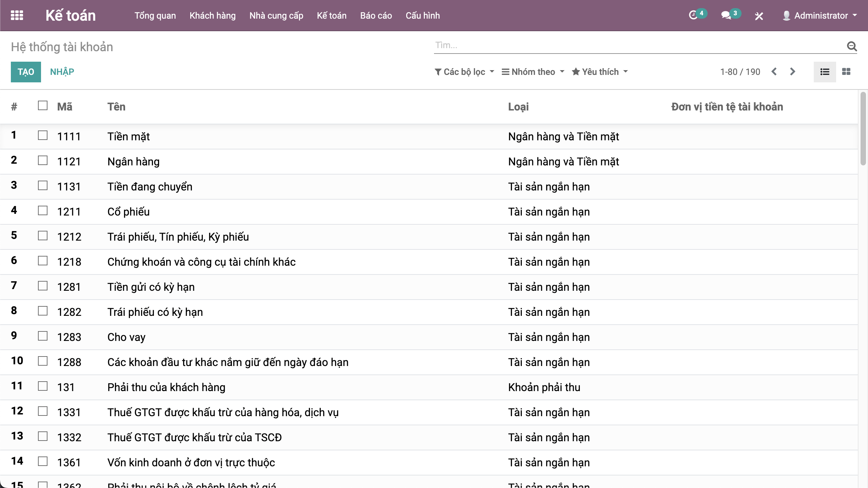The width and height of the screenshot is (868, 488).
Task: Select checkbox for account 131
Action: [x=43, y=386]
